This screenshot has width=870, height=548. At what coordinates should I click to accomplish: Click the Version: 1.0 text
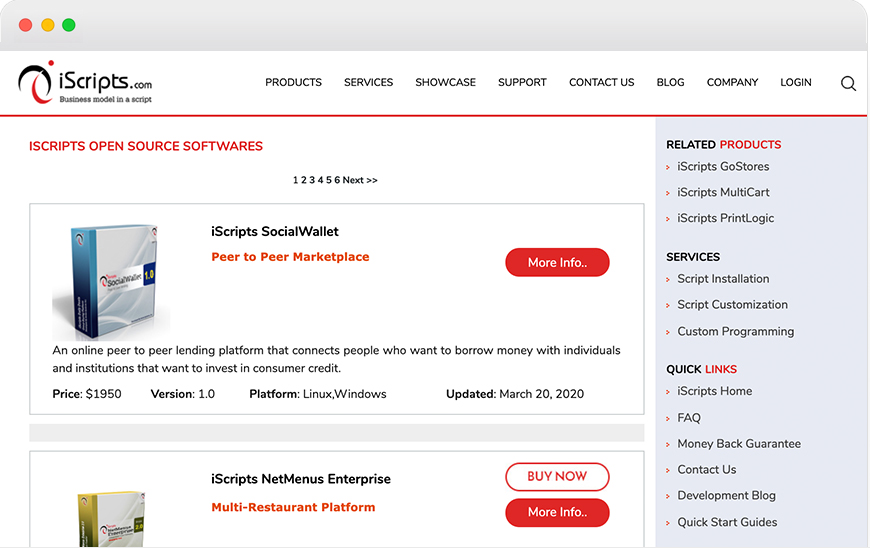(183, 394)
